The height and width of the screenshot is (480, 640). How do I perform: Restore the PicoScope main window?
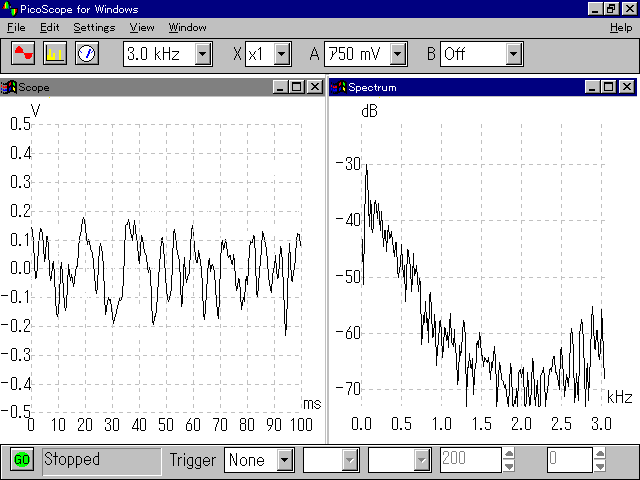611,9
